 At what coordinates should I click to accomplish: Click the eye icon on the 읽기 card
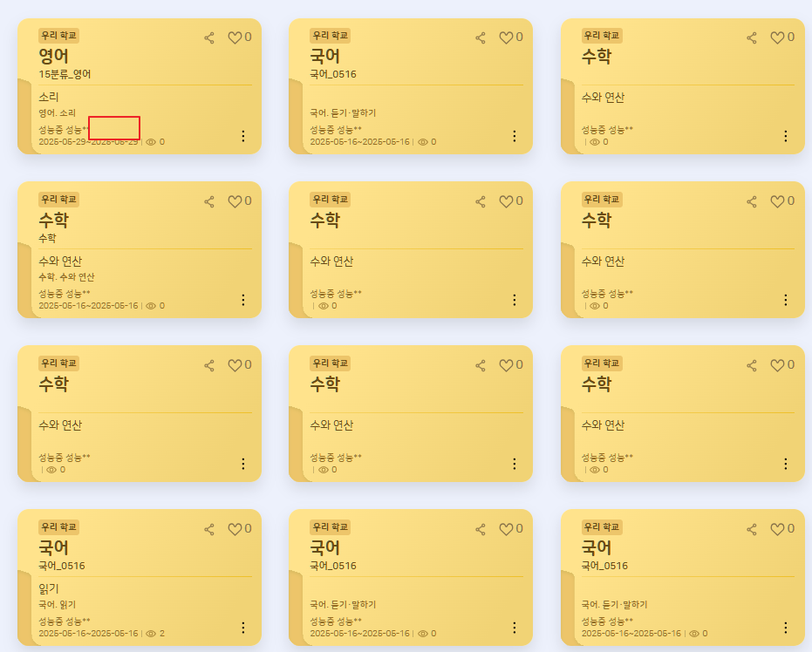coord(150,634)
